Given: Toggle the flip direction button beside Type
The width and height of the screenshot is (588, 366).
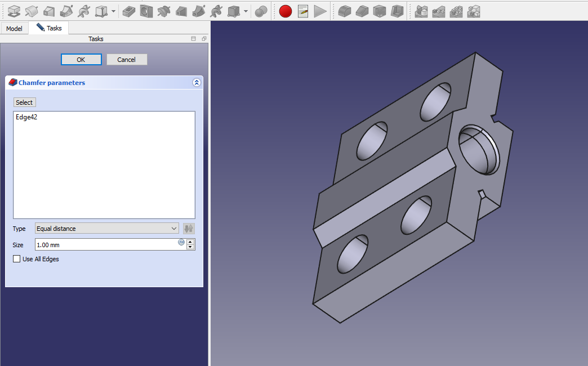Looking at the screenshot, I should click(189, 229).
